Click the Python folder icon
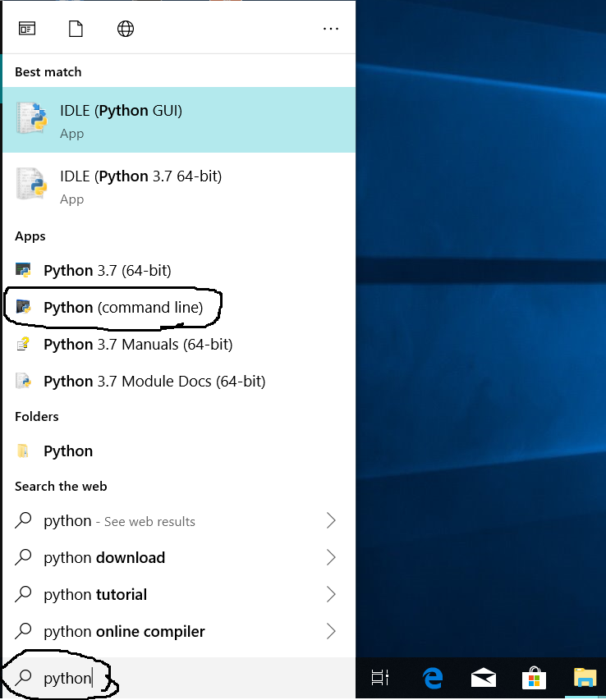 coord(23,451)
